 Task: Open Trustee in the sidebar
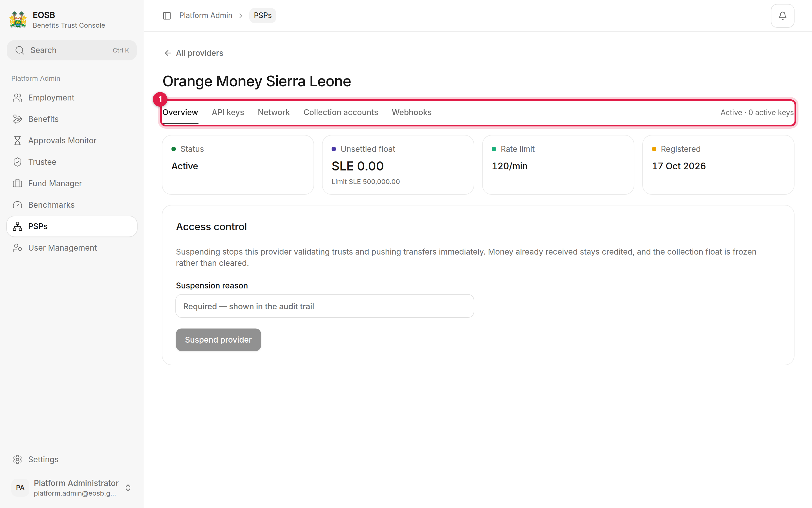coord(72,162)
